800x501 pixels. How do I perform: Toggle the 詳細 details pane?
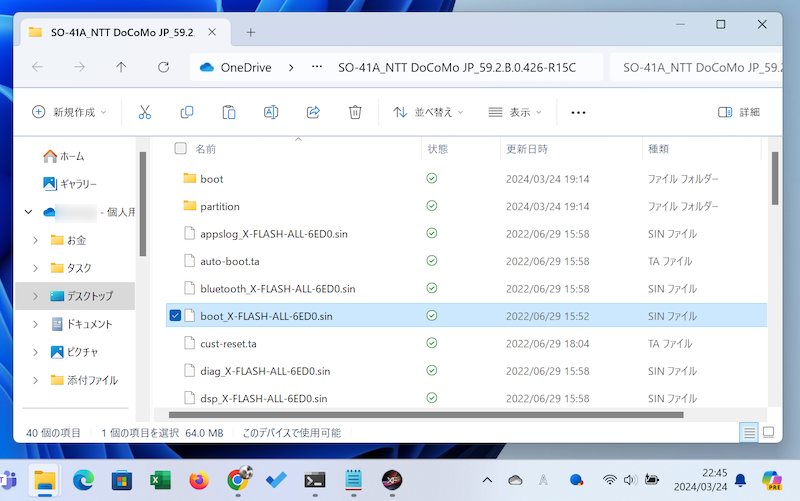point(739,112)
